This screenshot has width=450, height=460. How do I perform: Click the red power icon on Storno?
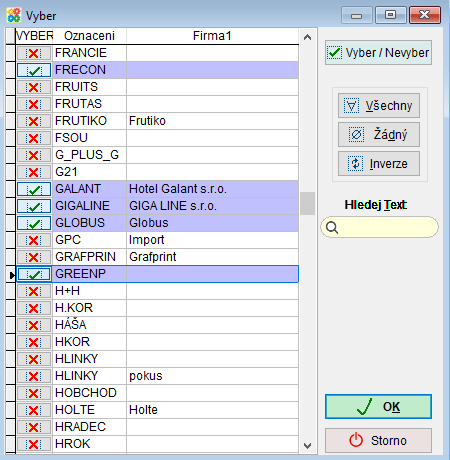356,440
